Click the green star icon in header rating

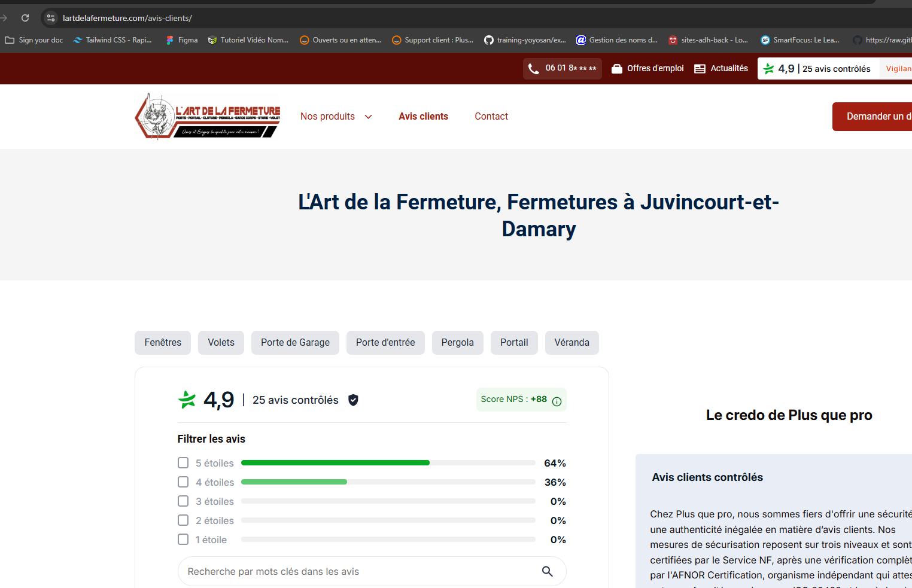[x=769, y=69]
